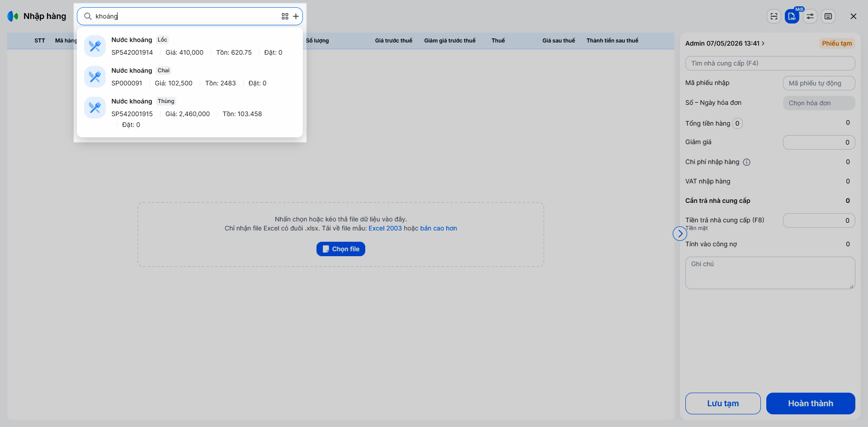Click the Chọn file button

pos(341,249)
